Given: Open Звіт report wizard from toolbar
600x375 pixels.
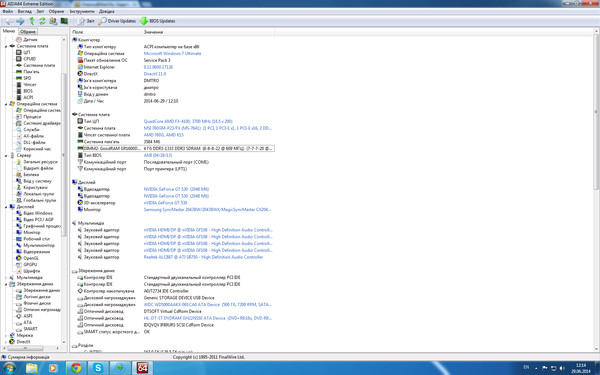Looking at the screenshot, I should [x=86, y=21].
